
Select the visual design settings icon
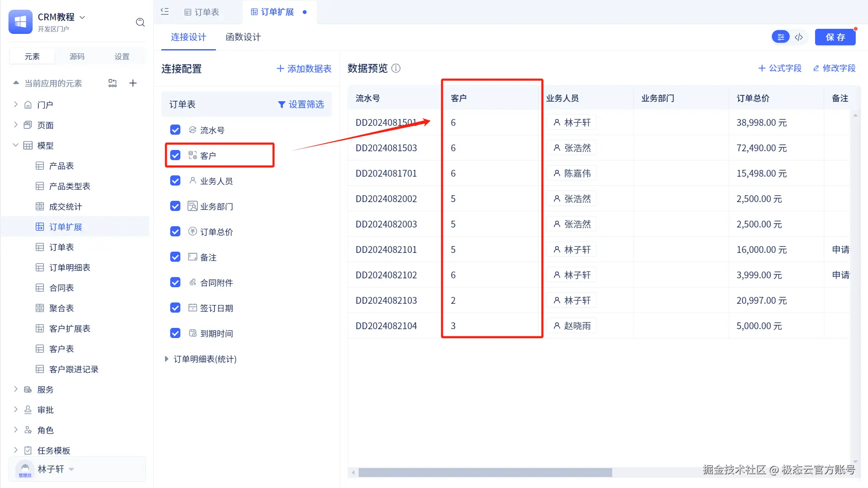coord(781,37)
